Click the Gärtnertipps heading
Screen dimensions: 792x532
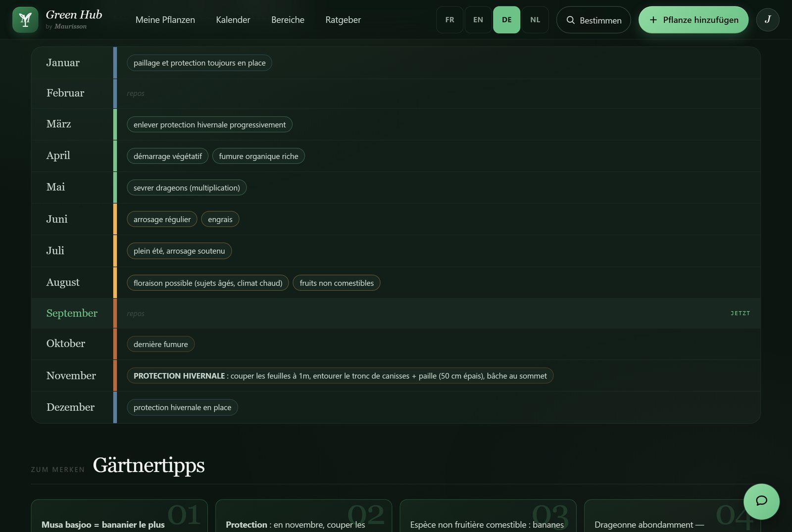[148, 465]
